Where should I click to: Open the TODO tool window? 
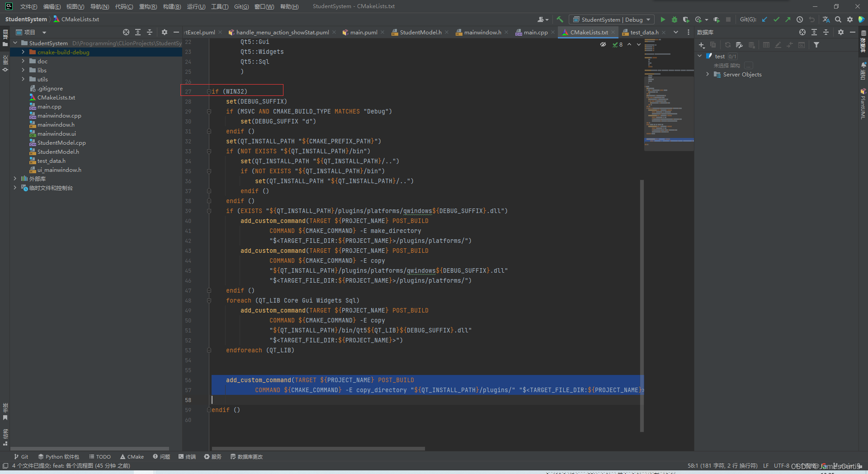coord(100,457)
